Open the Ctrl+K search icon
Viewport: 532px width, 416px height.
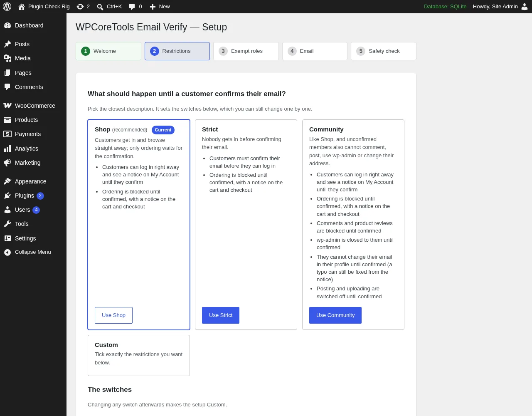coord(100,7)
